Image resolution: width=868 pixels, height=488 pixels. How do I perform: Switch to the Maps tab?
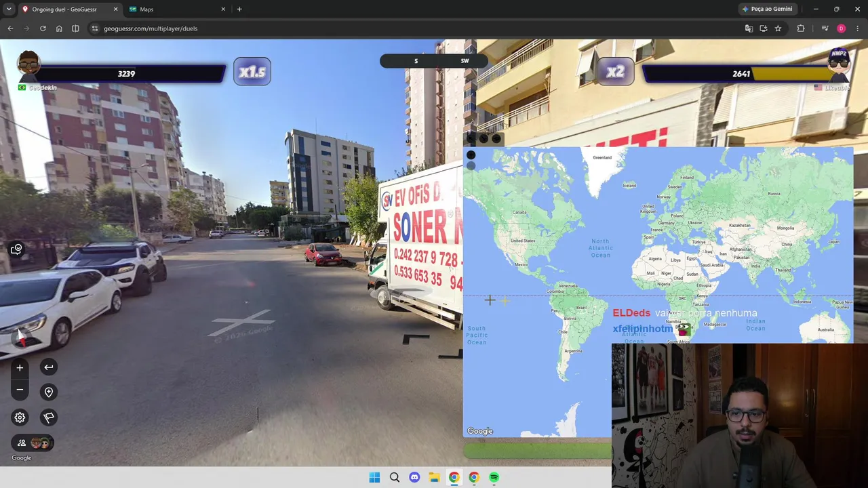point(178,9)
